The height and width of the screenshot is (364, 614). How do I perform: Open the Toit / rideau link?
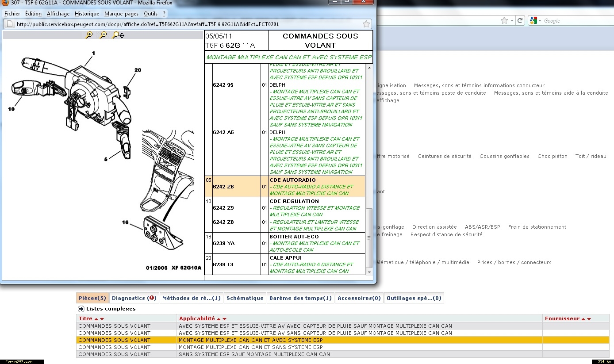click(591, 156)
